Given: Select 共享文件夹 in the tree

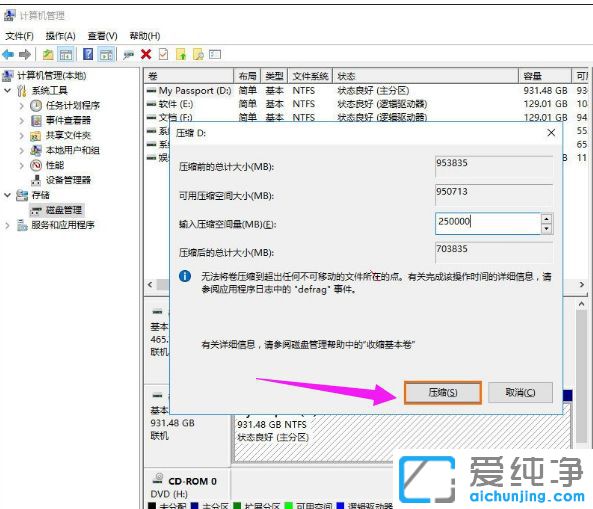Looking at the screenshot, I should coord(68,135).
